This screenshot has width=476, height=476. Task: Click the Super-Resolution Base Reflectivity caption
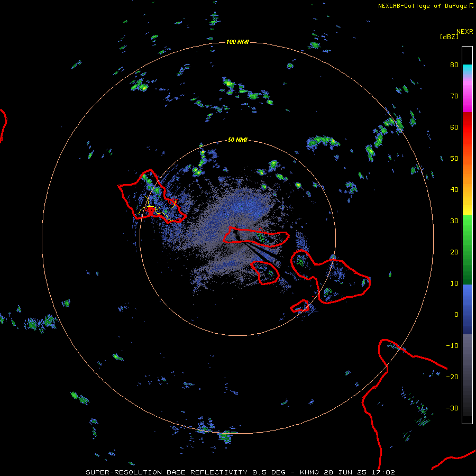[186, 472]
